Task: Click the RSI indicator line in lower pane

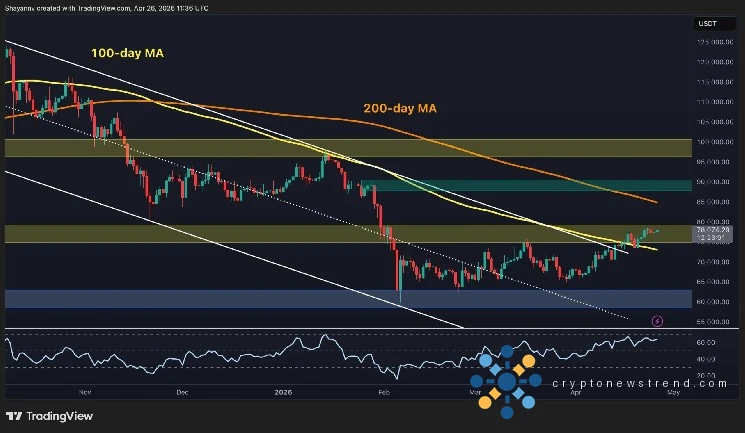Action: pyautogui.click(x=300, y=343)
